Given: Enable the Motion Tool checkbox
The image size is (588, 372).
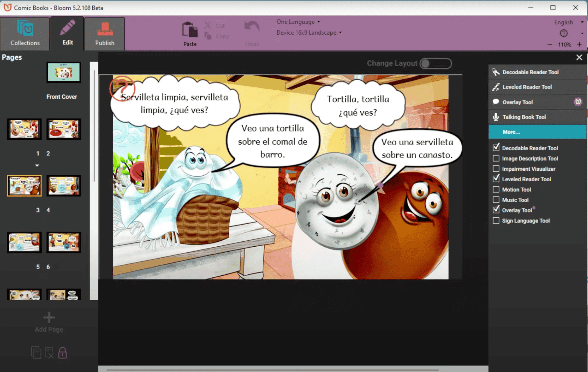Looking at the screenshot, I should (496, 189).
